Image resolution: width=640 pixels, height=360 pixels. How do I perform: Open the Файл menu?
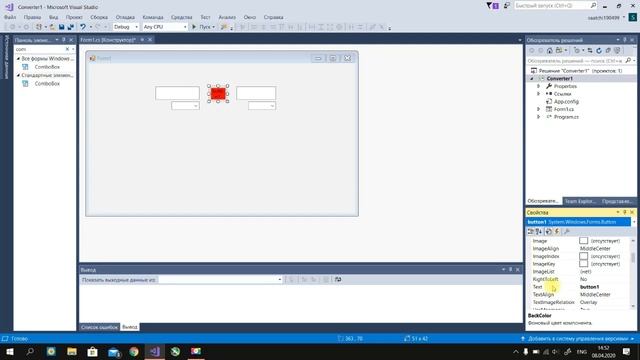click(x=10, y=17)
